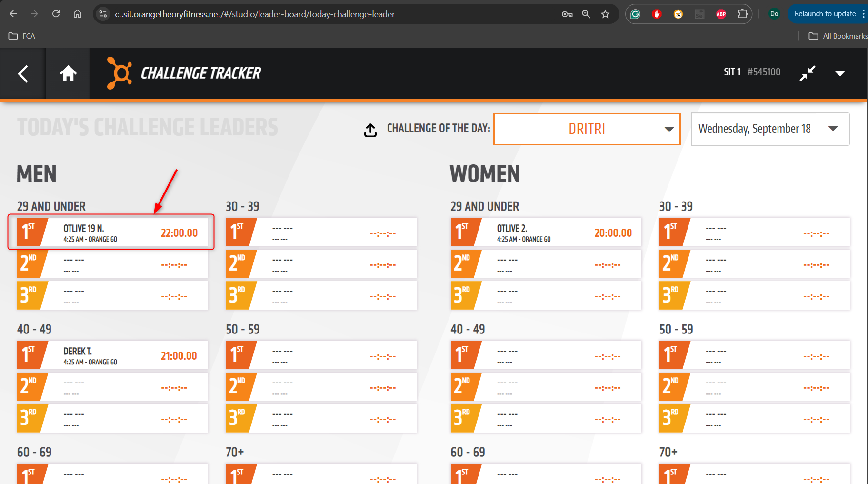Image resolution: width=868 pixels, height=484 pixels.
Task: Click women's 30 - 39 3rd place badge
Action: pos(673,295)
